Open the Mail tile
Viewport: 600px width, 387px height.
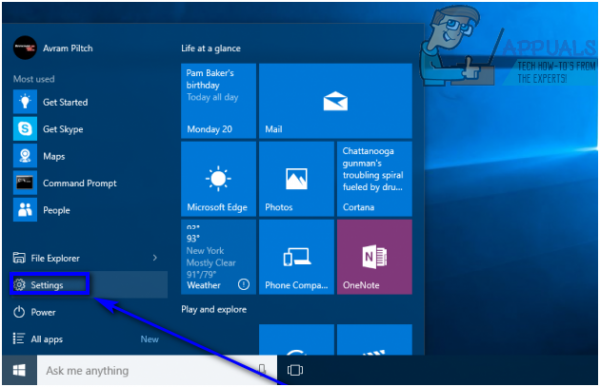[336, 101]
